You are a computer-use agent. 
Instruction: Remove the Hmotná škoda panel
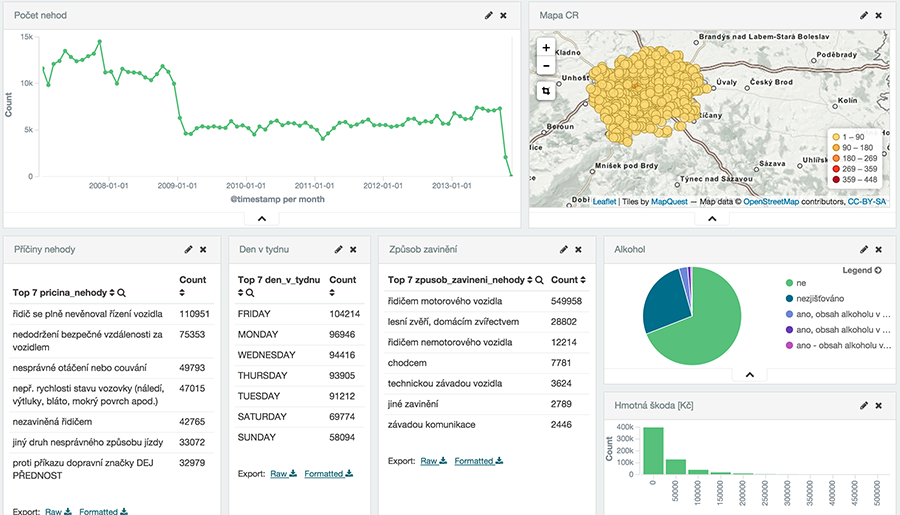(879, 405)
